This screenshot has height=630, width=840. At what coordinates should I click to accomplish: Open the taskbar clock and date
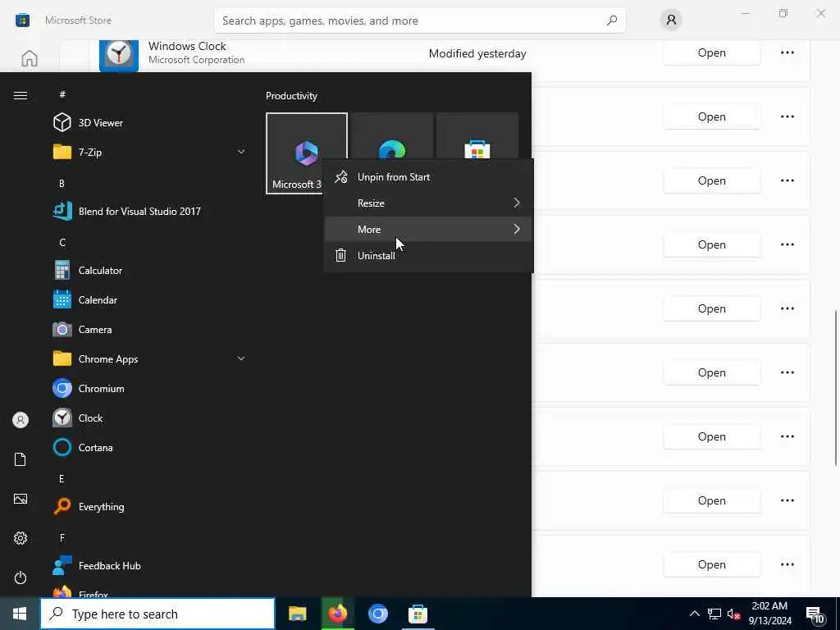[769, 614]
